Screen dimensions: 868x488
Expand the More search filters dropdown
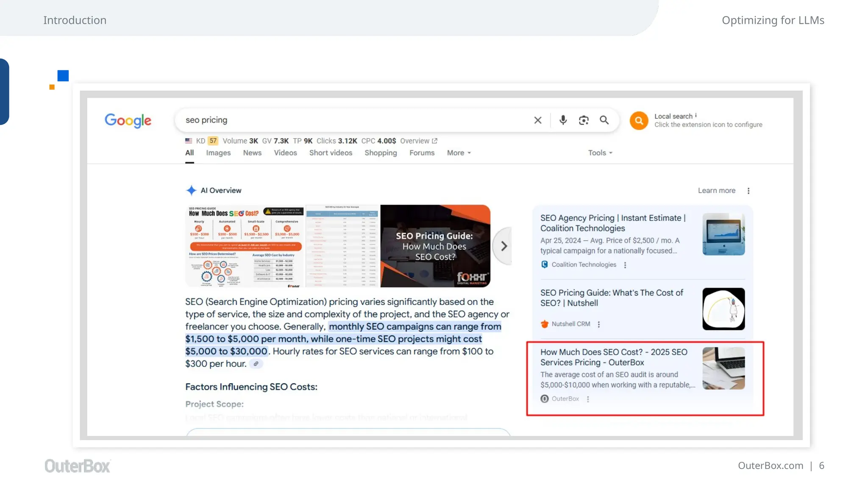(x=459, y=153)
